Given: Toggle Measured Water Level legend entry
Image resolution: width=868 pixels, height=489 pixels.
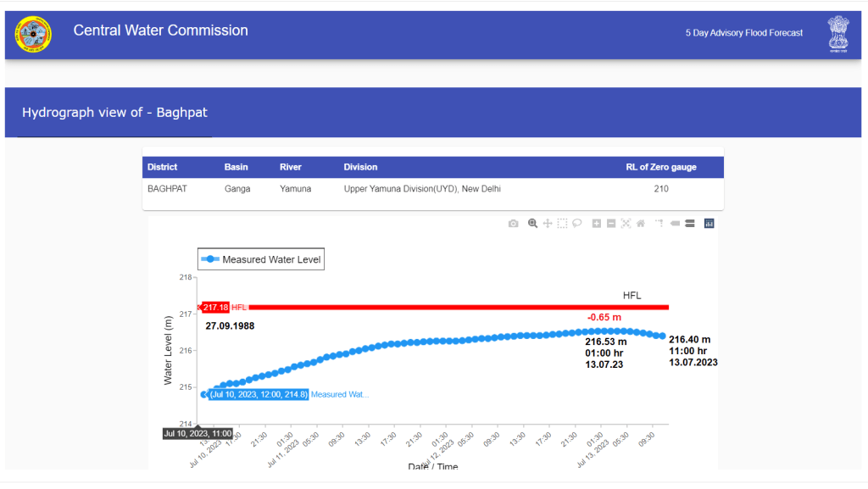Looking at the screenshot, I should point(261,259).
